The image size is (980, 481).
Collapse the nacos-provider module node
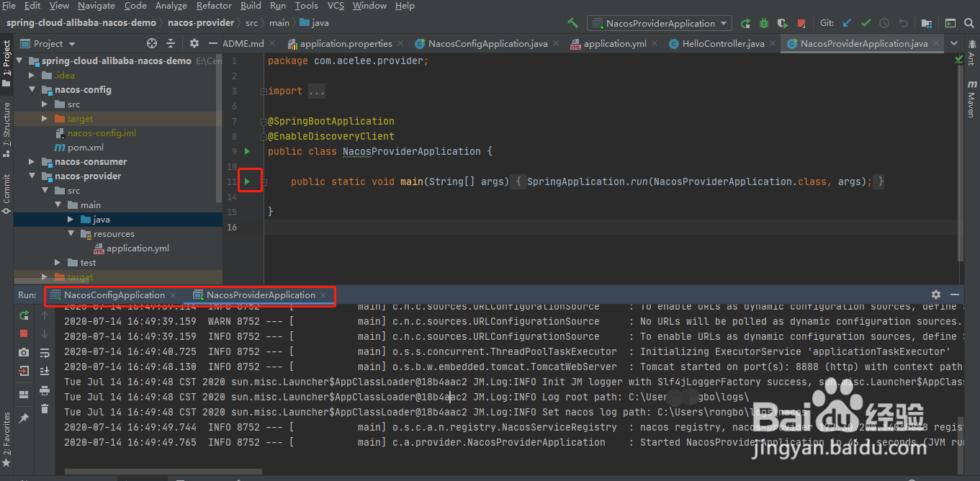32,176
